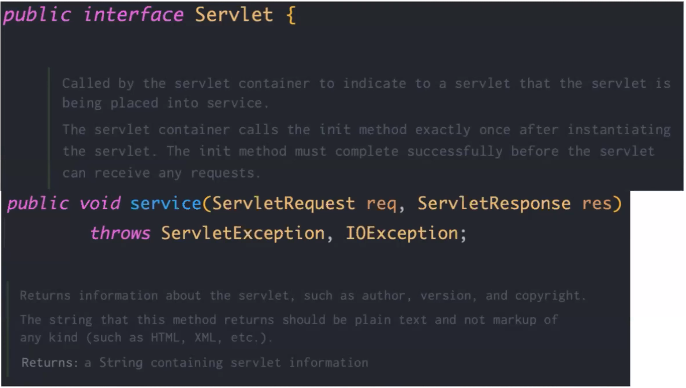686x388 pixels.
Task: Click the 'Called by the servlet container' doc paragraph
Action: (366, 93)
